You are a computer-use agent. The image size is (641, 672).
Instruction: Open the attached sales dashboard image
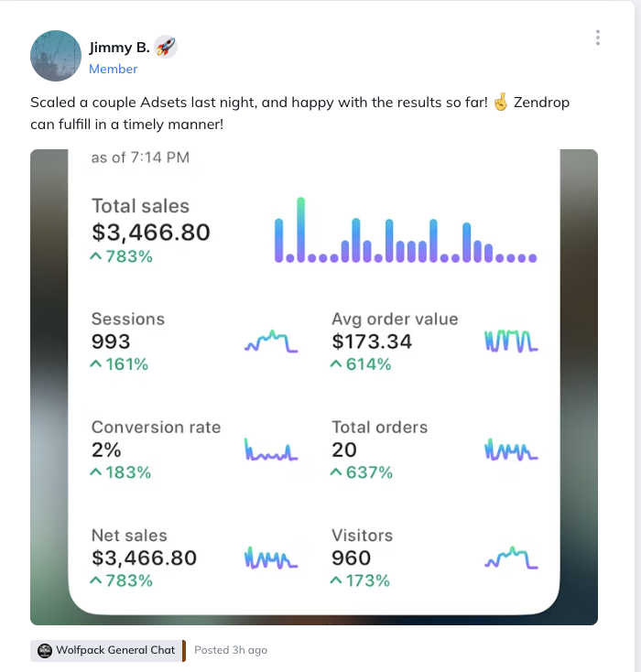[x=313, y=386]
